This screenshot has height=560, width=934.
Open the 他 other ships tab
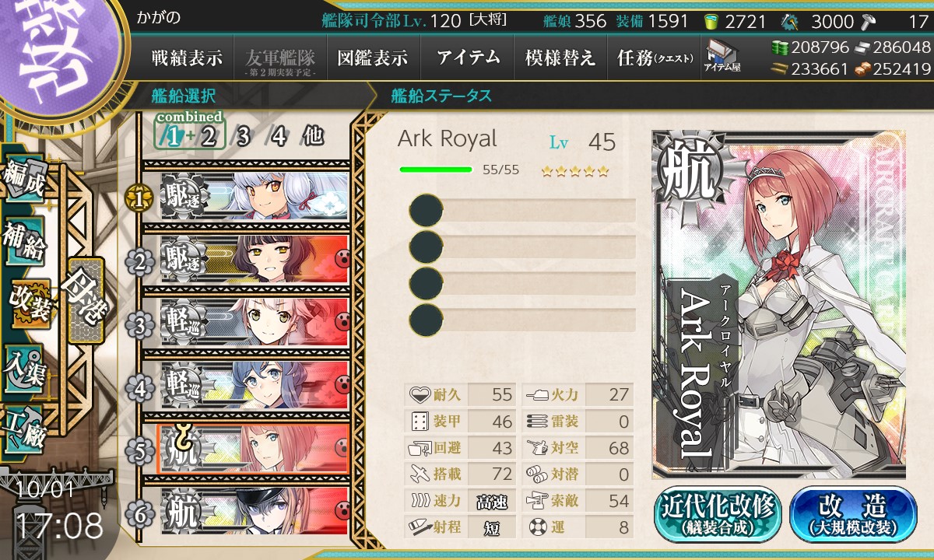pyautogui.click(x=313, y=136)
